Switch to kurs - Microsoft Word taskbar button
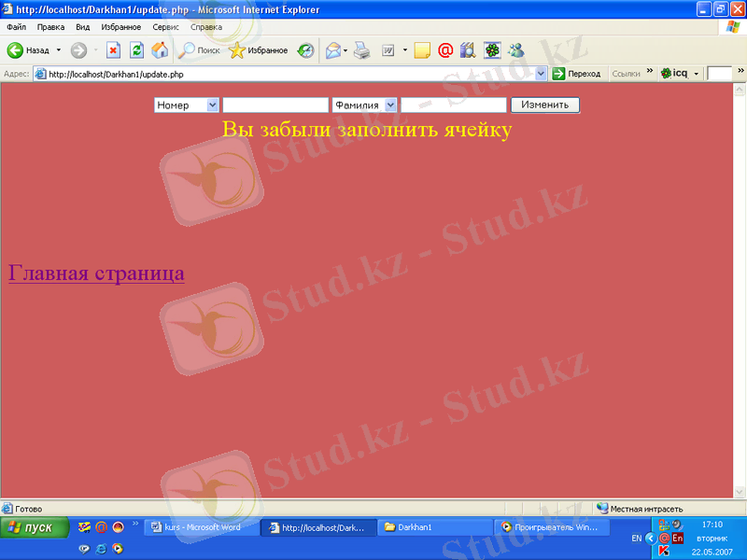Viewport: 747px width, 560px height. coord(201,527)
